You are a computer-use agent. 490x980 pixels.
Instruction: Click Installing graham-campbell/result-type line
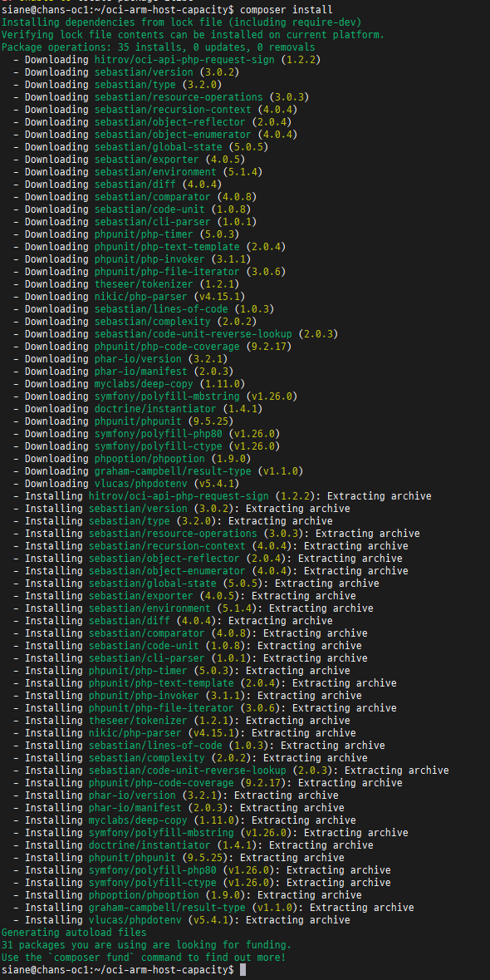pyautogui.click(x=213, y=908)
